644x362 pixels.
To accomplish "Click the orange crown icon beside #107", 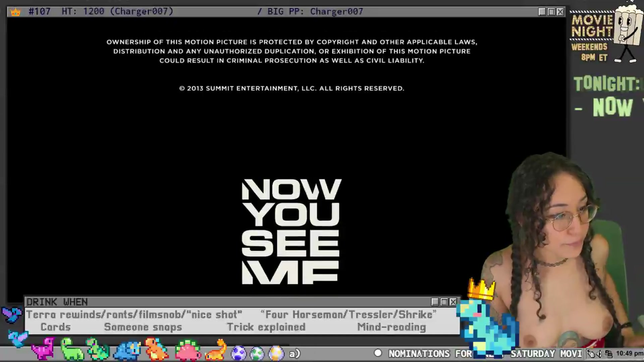I will click(x=15, y=12).
